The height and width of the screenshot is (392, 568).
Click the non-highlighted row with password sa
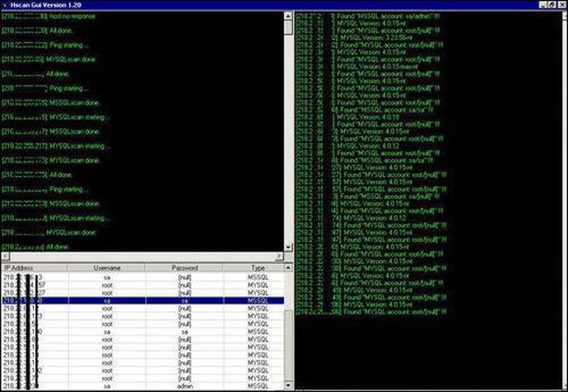[x=143, y=332]
